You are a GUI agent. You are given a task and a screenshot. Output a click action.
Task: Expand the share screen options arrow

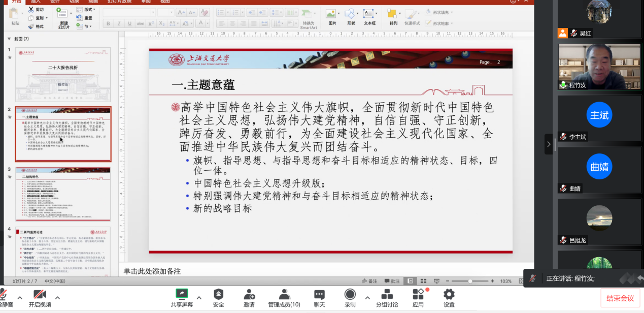[198, 298]
